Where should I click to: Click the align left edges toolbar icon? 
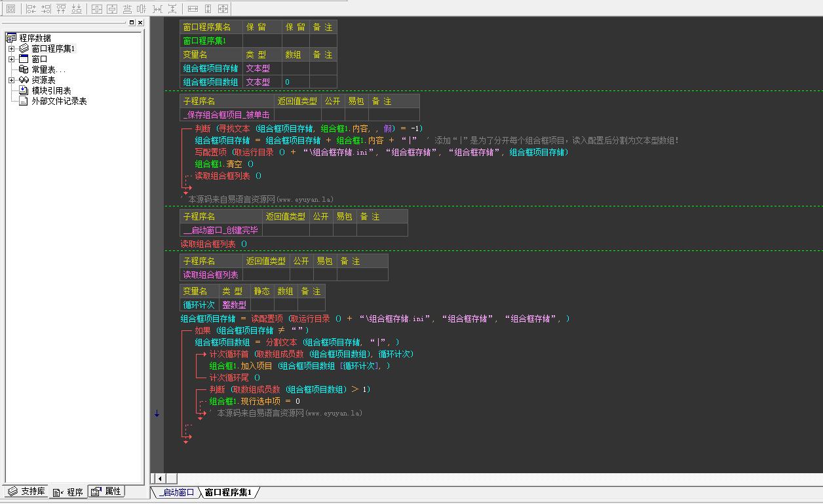(31, 9)
